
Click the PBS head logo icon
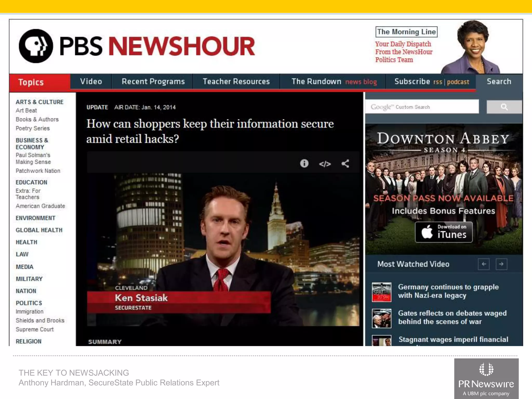tap(36, 46)
